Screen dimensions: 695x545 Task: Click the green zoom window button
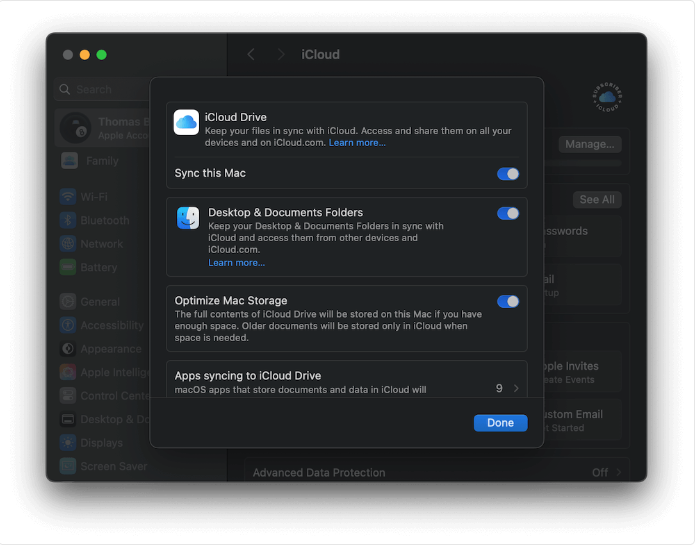click(102, 54)
